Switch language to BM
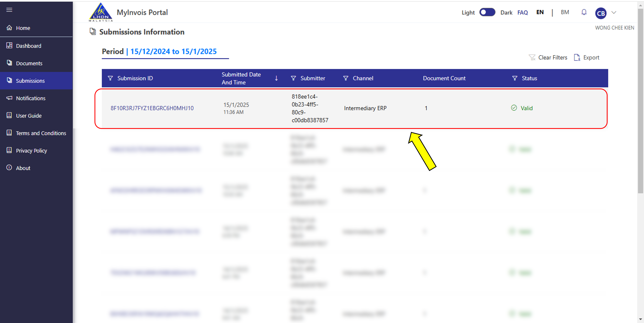644x323 pixels. pyautogui.click(x=565, y=12)
